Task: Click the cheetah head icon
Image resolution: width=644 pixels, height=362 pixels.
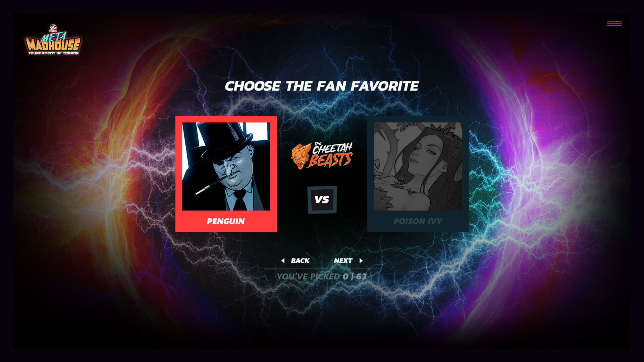Action: pos(301,156)
